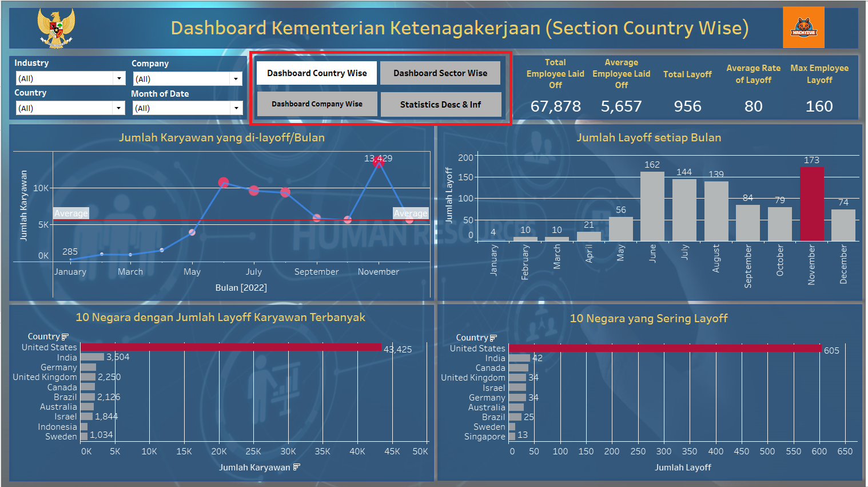
Task: Switch to Dashboard Sector Wise
Action: click(x=440, y=73)
